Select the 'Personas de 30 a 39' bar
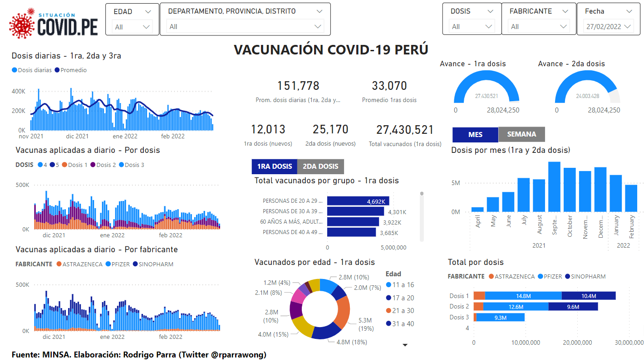This screenshot has height=362, width=644. click(x=356, y=211)
